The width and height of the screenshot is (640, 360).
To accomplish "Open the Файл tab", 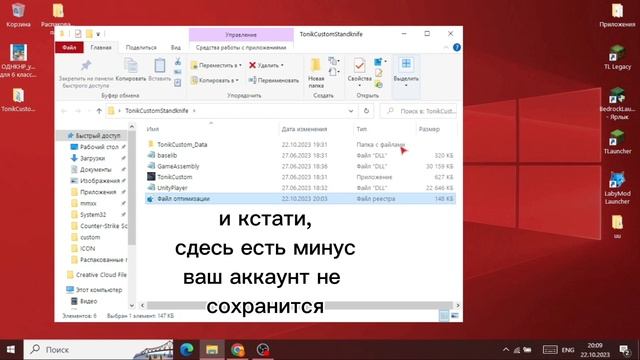I will tap(69, 47).
